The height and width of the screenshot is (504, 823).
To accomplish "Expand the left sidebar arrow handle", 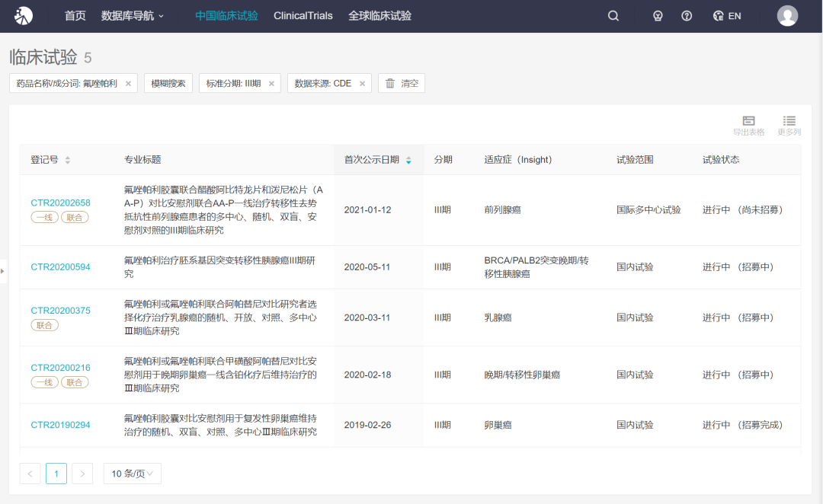I will (2, 271).
